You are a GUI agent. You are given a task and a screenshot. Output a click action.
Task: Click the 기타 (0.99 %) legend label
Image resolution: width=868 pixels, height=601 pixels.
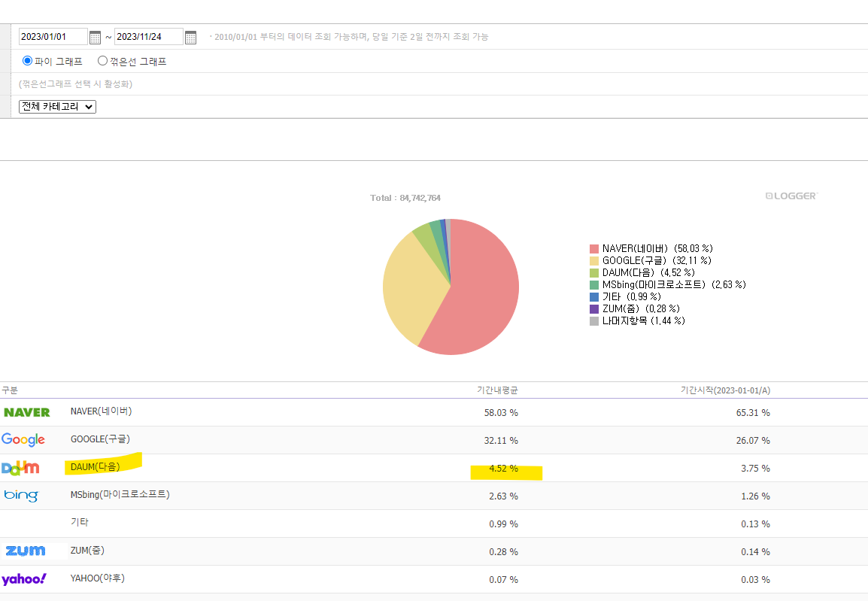(632, 297)
